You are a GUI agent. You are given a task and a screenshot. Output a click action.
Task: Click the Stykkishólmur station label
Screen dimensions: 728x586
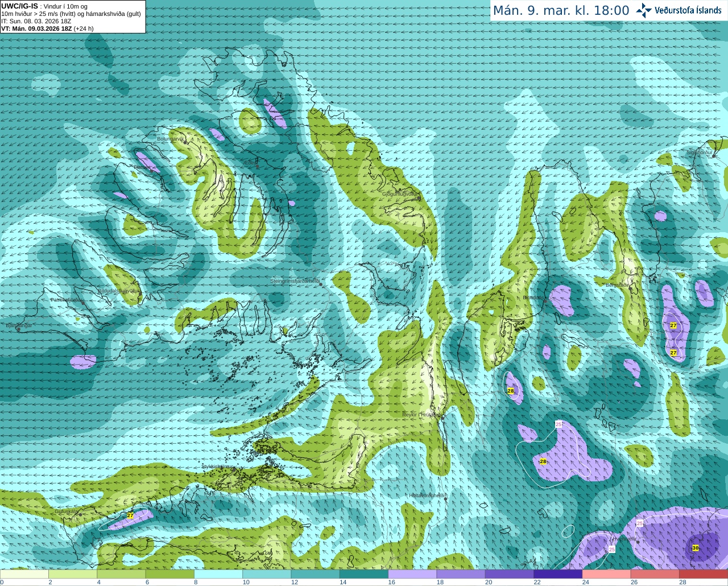tap(218, 466)
